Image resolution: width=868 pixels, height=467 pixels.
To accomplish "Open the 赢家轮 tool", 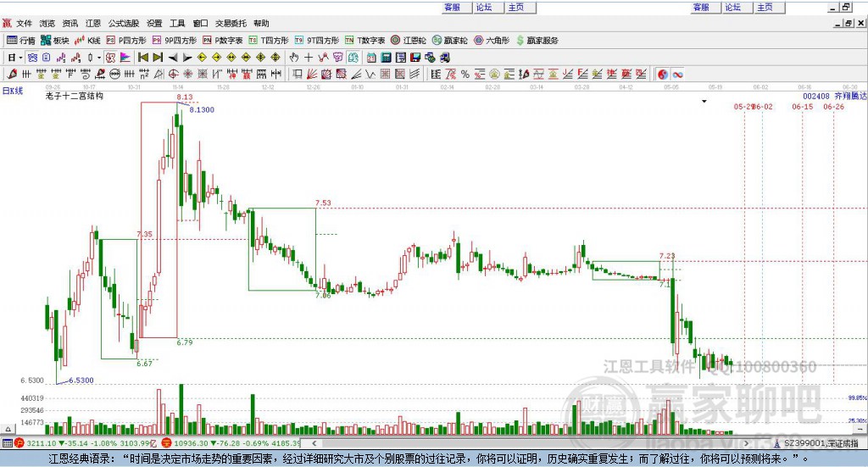I will [x=450, y=41].
